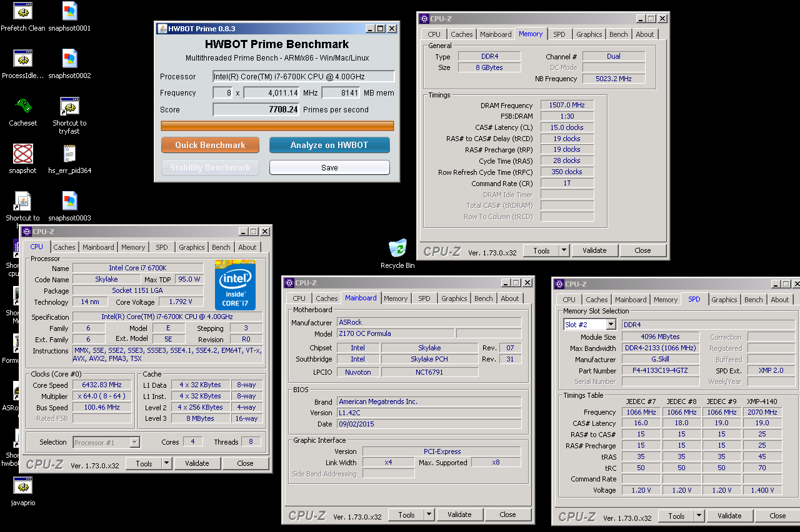The width and height of the screenshot is (800, 532).
Task: Click the NB Frequency value 5023.2 MHz
Action: [614, 79]
